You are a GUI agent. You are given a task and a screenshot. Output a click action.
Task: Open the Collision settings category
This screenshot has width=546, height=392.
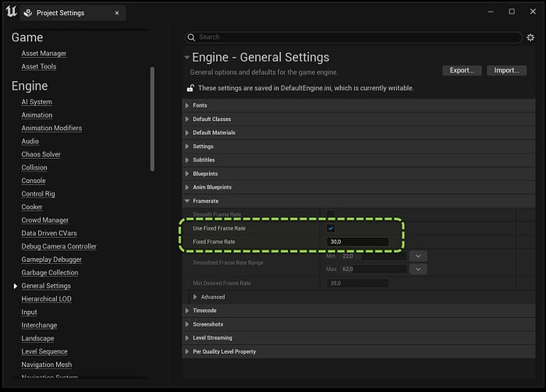[x=34, y=168]
